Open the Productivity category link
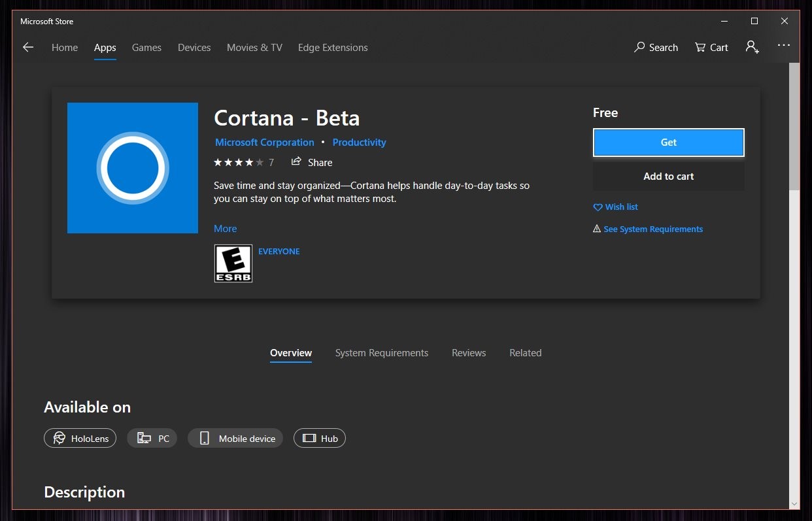The height and width of the screenshot is (521, 812). (360, 143)
